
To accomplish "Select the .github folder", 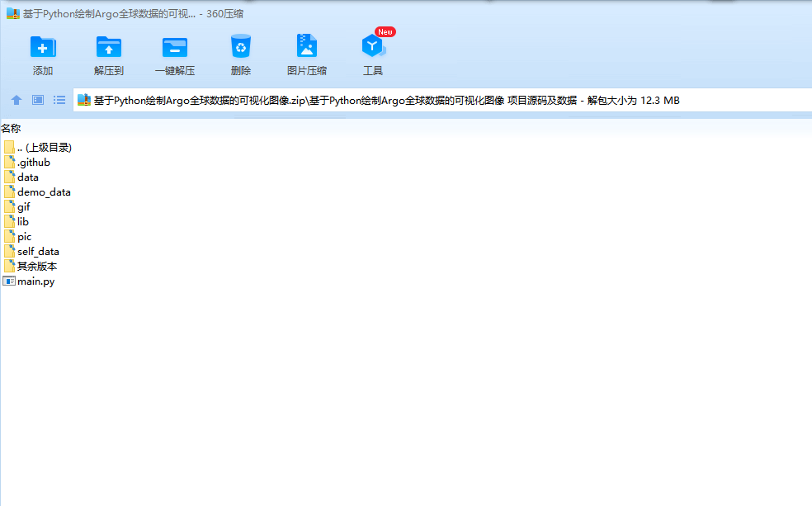I will click(x=27, y=163).
